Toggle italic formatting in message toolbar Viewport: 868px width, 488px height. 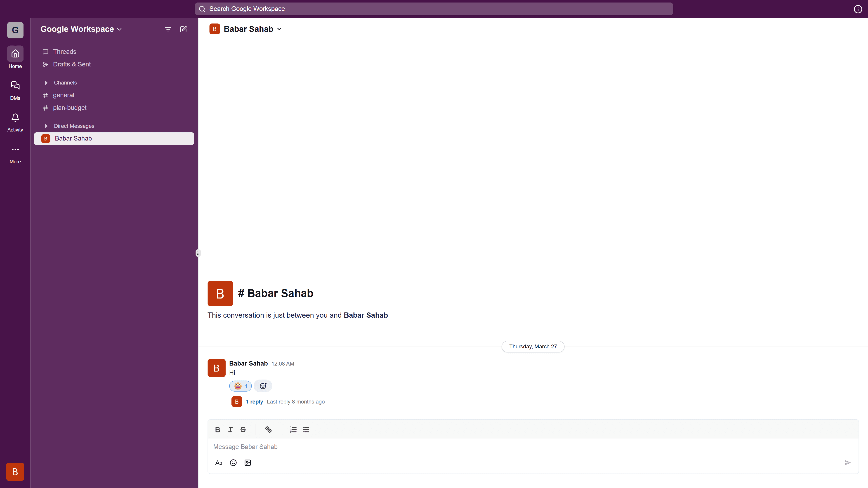230,429
